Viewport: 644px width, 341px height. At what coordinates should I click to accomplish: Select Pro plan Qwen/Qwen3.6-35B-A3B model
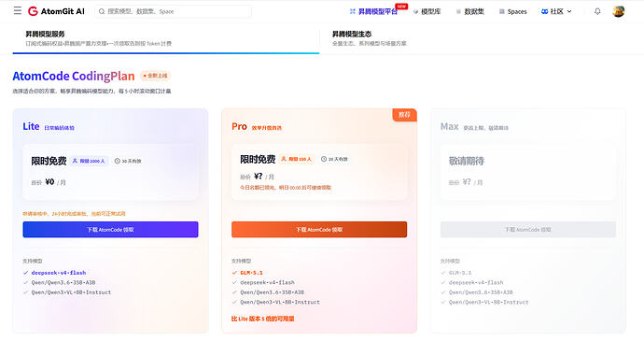[x=272, y=292]
